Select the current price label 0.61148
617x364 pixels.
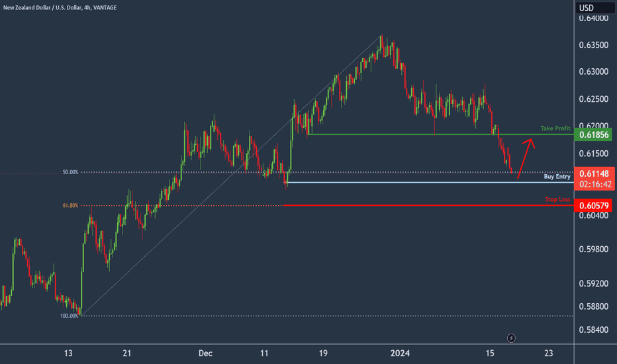pos(594,173)
